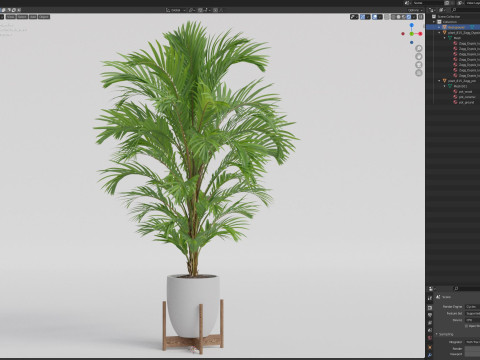Open the object types visibility dropdown
480x360 pixels.
354,17
